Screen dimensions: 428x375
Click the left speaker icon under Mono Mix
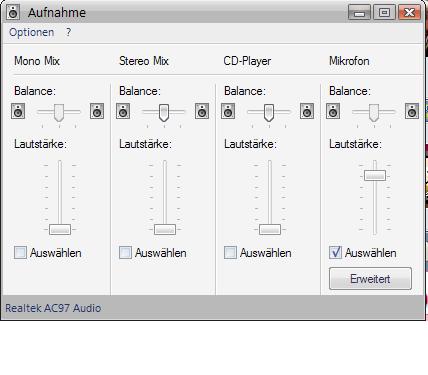(x=18, y=111)
